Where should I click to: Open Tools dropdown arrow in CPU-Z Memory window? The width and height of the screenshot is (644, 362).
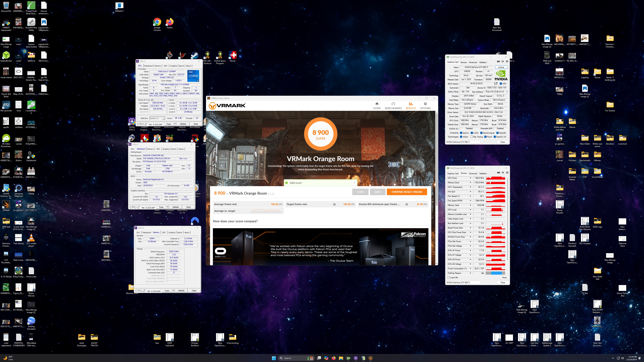coord(173,291)
